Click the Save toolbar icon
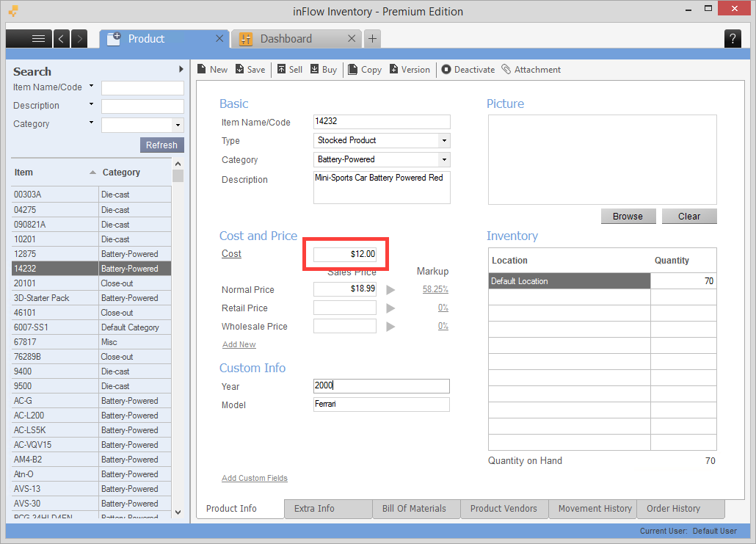The width and height of the screenshot is (756, 544). (239, 70)
